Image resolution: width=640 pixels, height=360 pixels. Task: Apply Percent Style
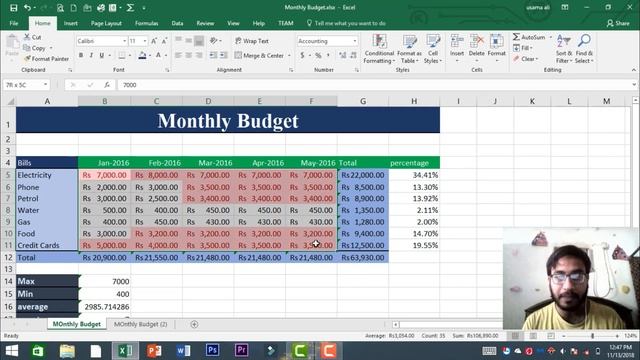coord(318,55)
